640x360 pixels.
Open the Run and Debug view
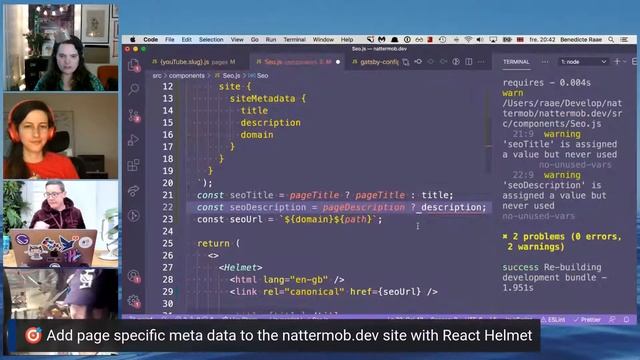(133, 140)
